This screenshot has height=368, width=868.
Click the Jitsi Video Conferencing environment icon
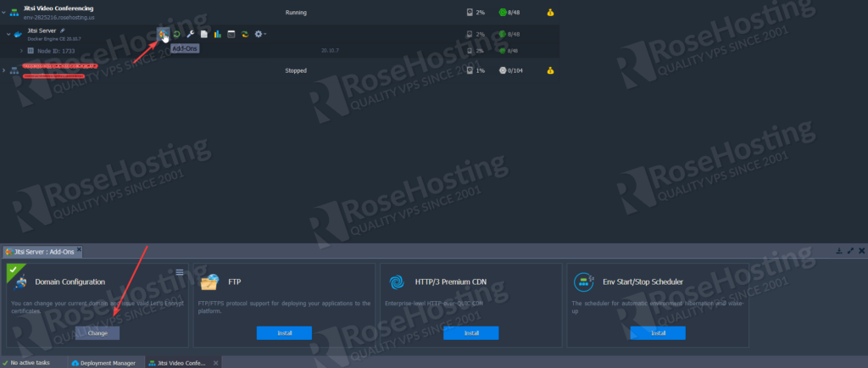(x=14, y=12)
